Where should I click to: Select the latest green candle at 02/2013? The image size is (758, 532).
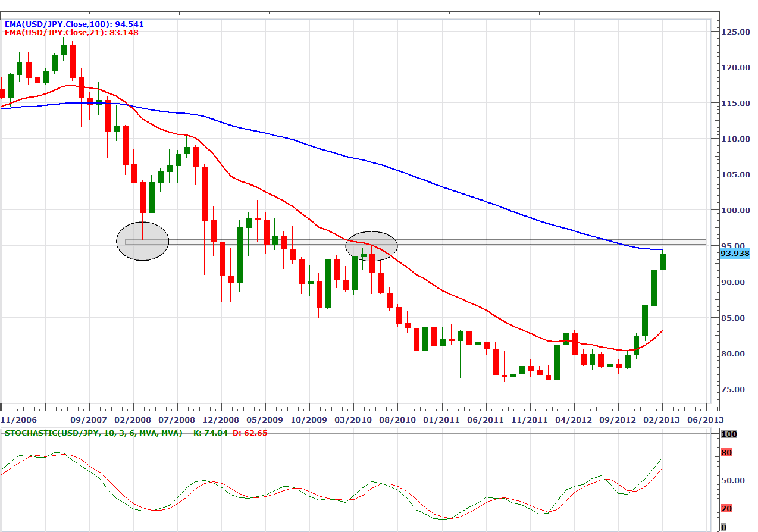coord(662,262)
